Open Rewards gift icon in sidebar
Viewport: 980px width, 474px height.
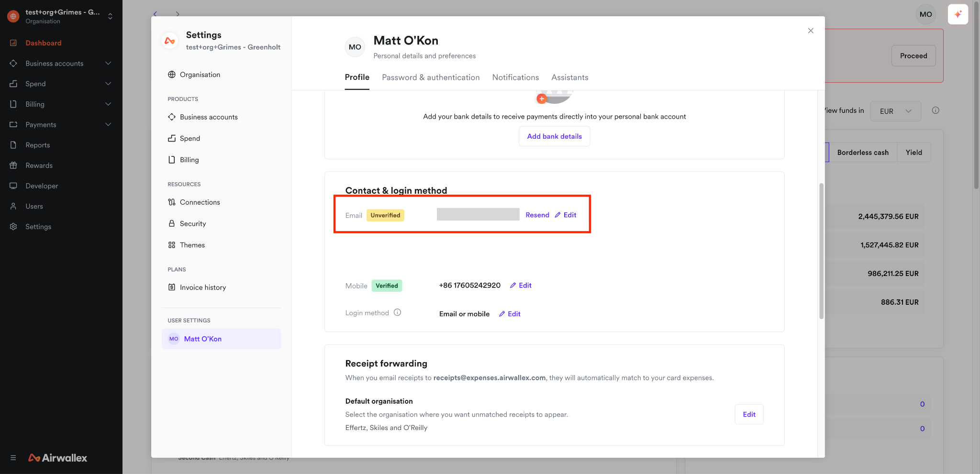point(13,165)
